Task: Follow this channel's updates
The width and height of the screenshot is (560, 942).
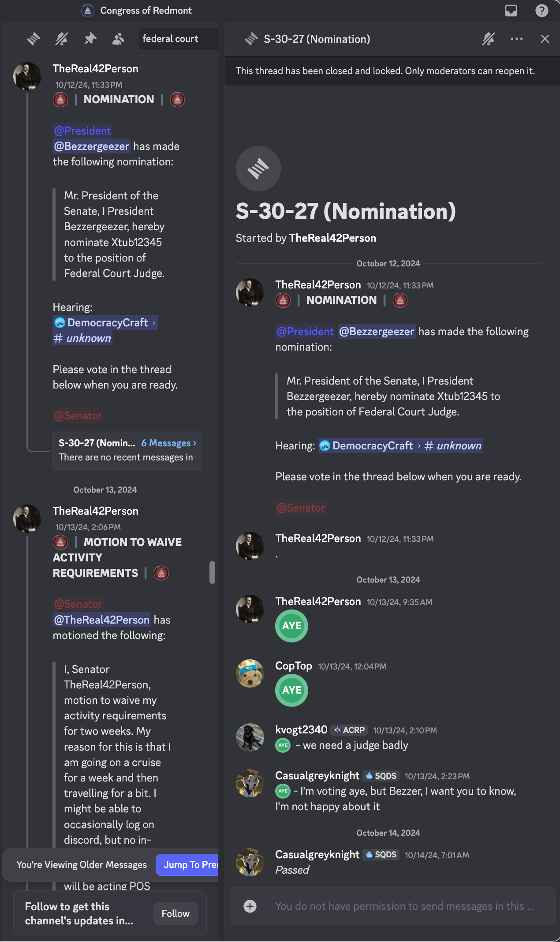Action: tap(175, 913)
